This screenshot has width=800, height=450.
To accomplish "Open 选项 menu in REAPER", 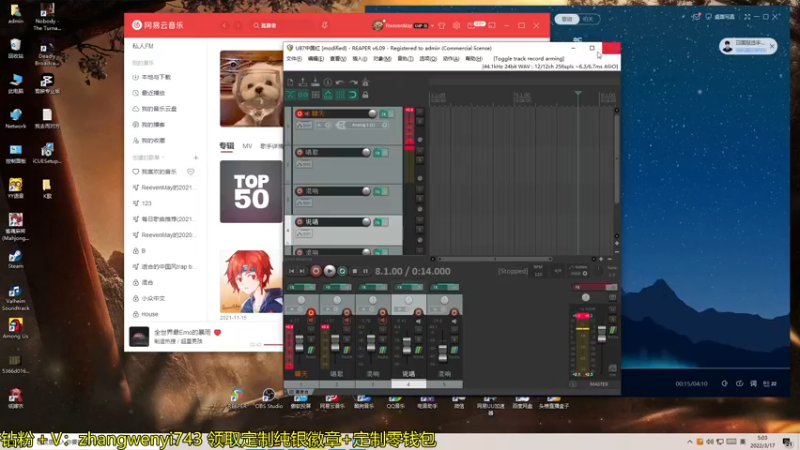I will (x=428, y=59).
